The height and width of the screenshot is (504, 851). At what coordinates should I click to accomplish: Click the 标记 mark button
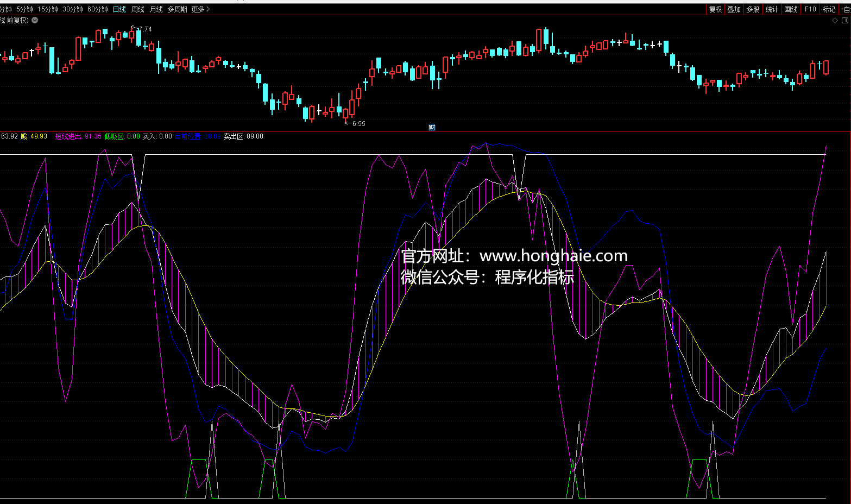coord(829,9)
